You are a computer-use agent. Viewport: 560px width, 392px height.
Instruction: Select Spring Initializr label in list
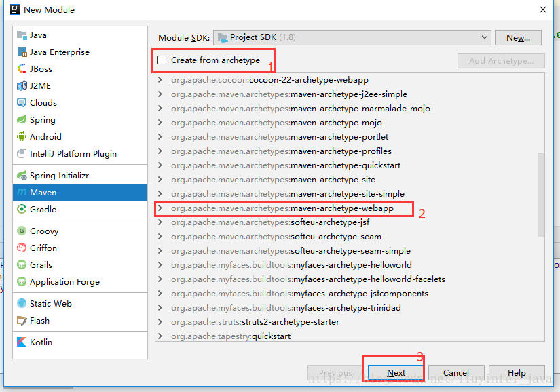coord(59,175)
